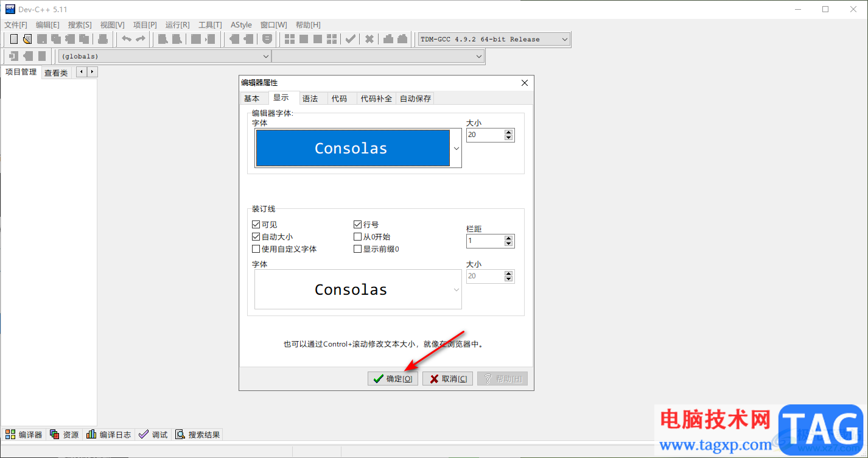This screenshot has width=868, height=458.
Task: Open the (globals) scope dropdown
Action: pyautogui.click(x=165, y=56)
